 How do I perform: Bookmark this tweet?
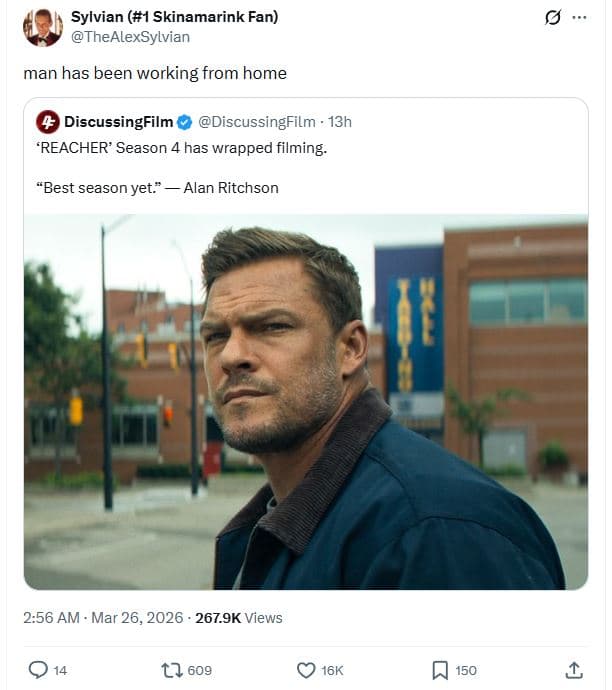pyautogui.click(x=440, y=670)
